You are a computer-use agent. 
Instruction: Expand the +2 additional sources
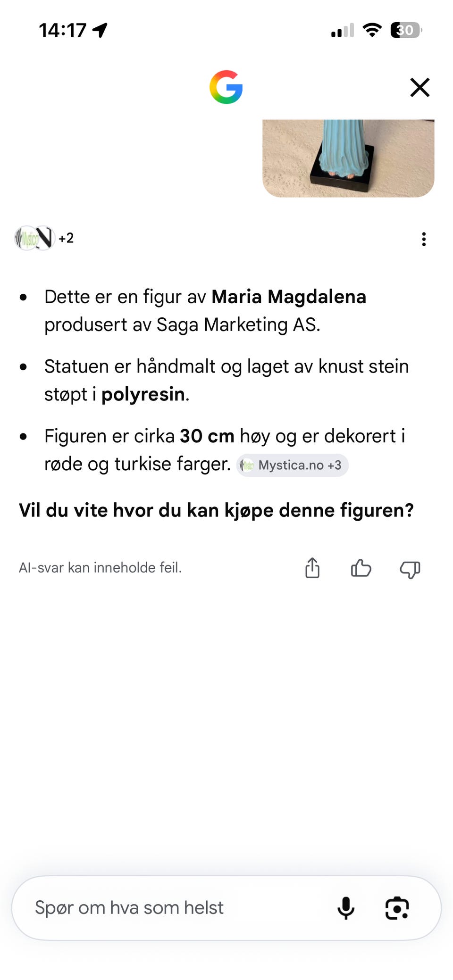point(66,238)
